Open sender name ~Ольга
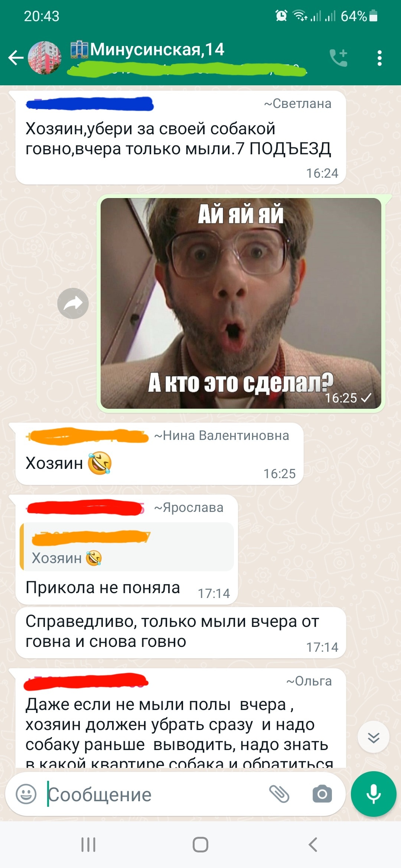Image resolution: width=401 pixels, height=868 pixels. (x=309, y=681)
